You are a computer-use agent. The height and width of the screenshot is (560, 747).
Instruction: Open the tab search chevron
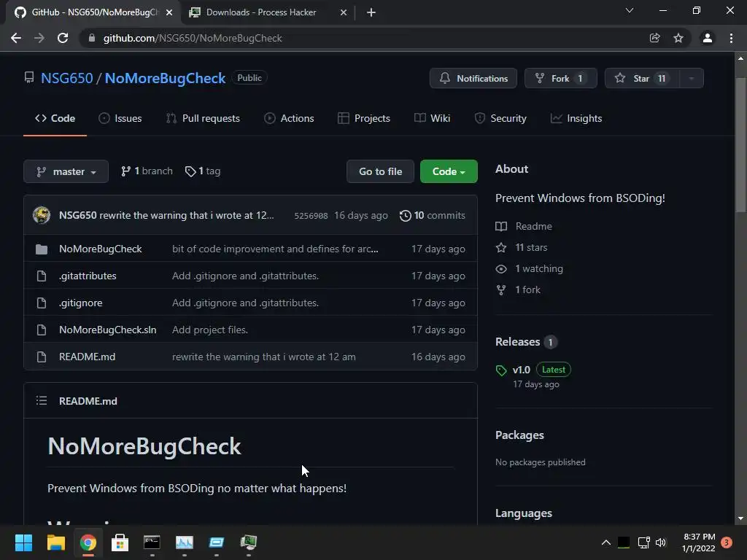coord(630,10)
